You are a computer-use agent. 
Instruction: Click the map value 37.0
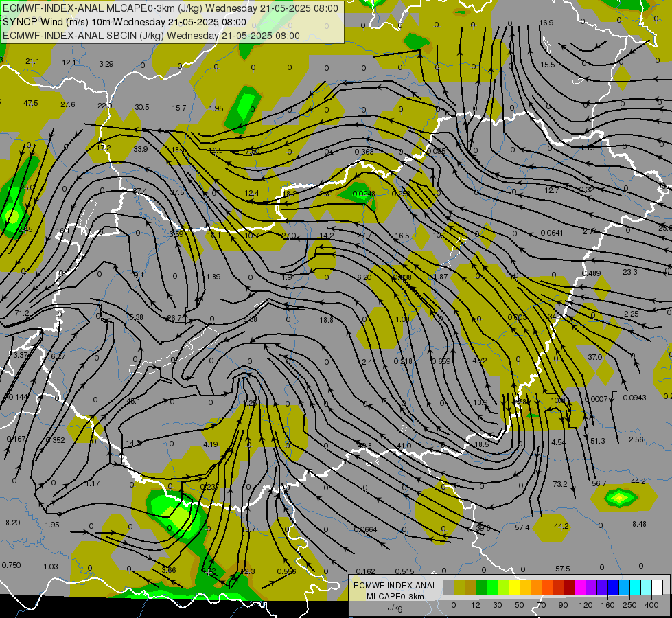click(x=595, y=357)
